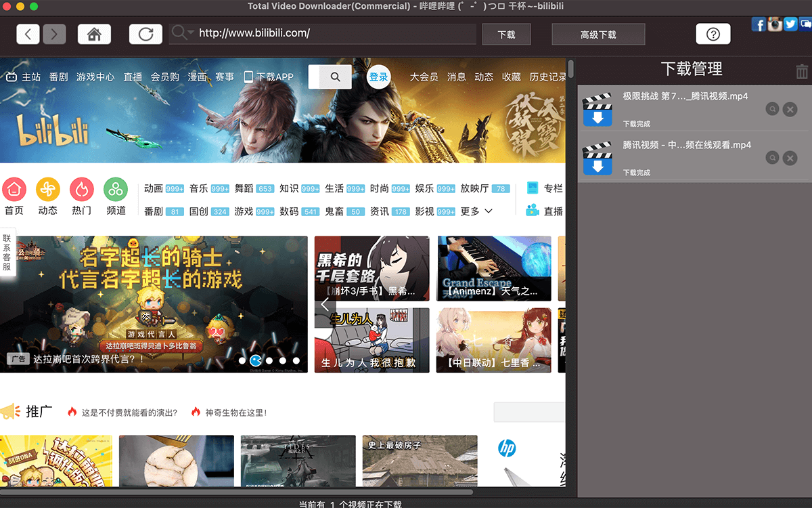Click the clapperboard icon for 极限挑战 download

point(597,110)
